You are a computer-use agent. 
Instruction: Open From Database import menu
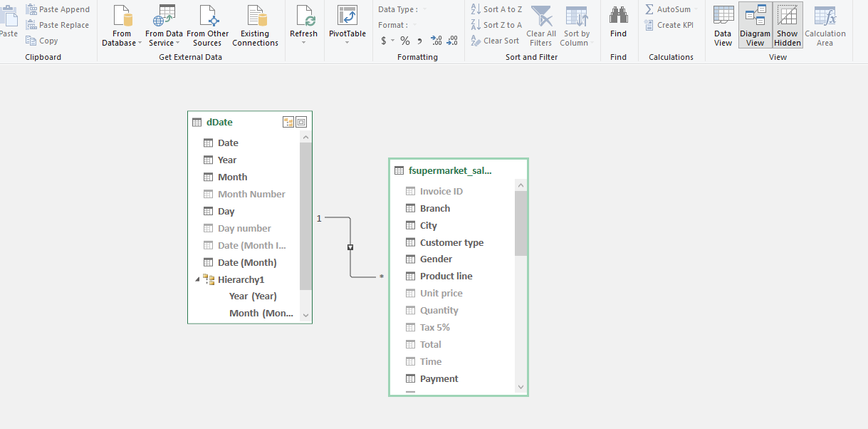point(122,26)
